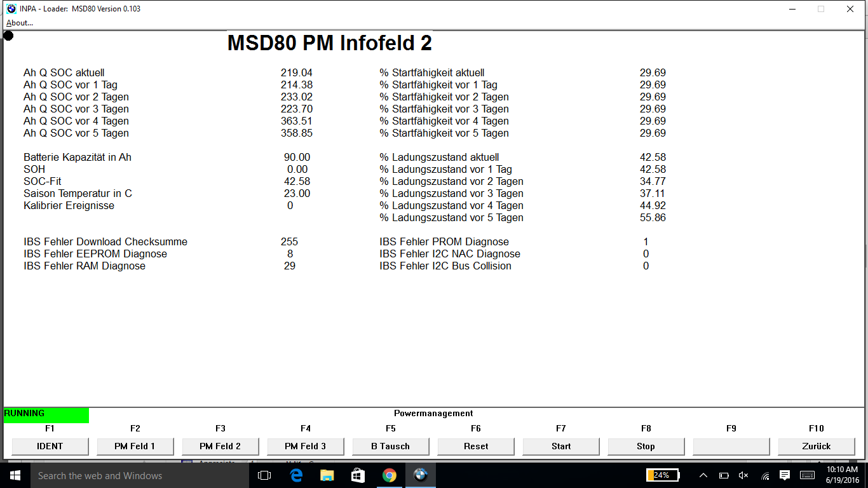The height and width of the screenshot is (488, 868).
Task: Launch Microsoft Edge from the taskbar
Action: pos(295,475)
